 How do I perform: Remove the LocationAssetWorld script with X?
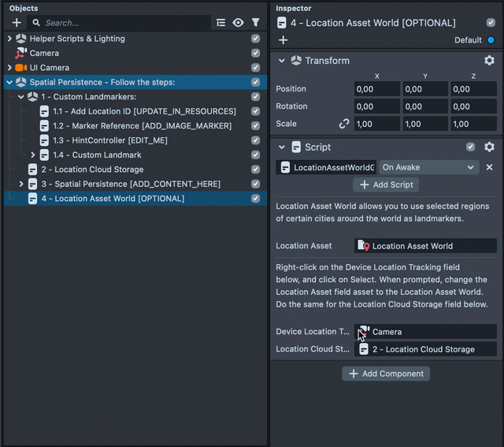pyautogui.click(x=489, y=167)
